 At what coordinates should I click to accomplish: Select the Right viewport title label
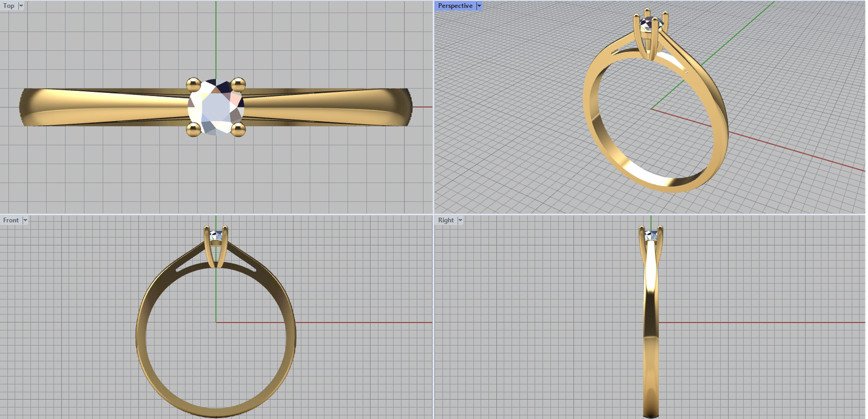[445, 220]
